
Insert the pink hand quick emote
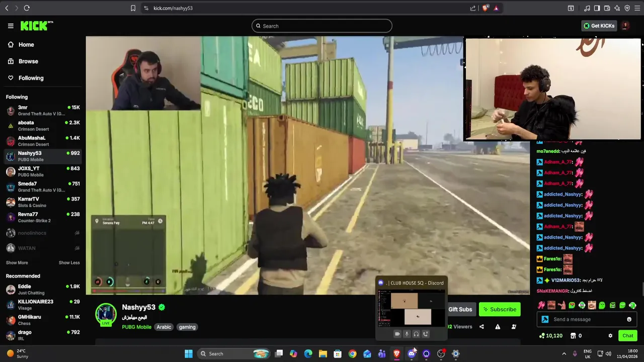point(541,305)
